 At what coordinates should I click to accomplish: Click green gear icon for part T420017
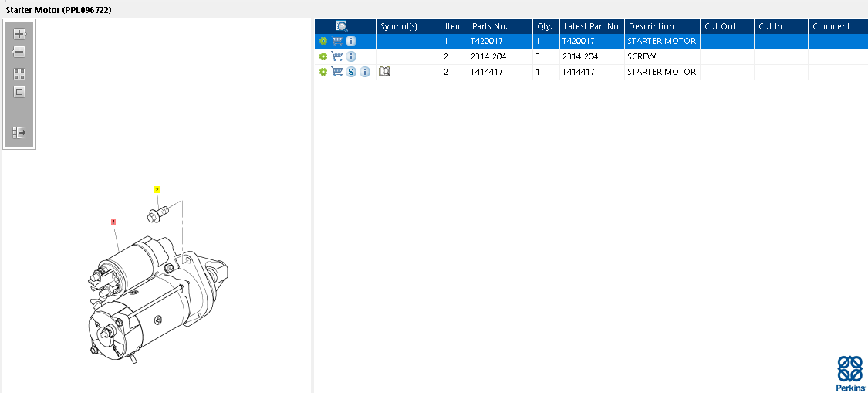(x=323, y=41)
